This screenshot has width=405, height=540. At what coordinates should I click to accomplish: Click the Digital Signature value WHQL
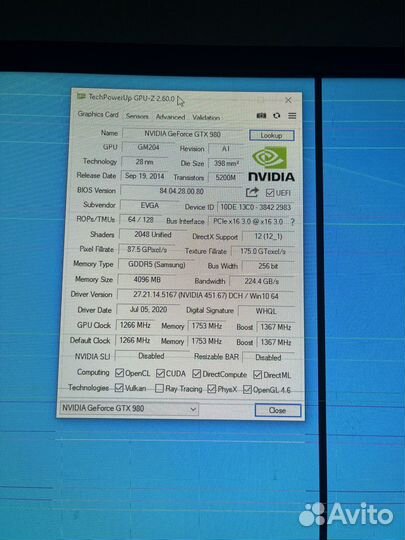[266, 311]
